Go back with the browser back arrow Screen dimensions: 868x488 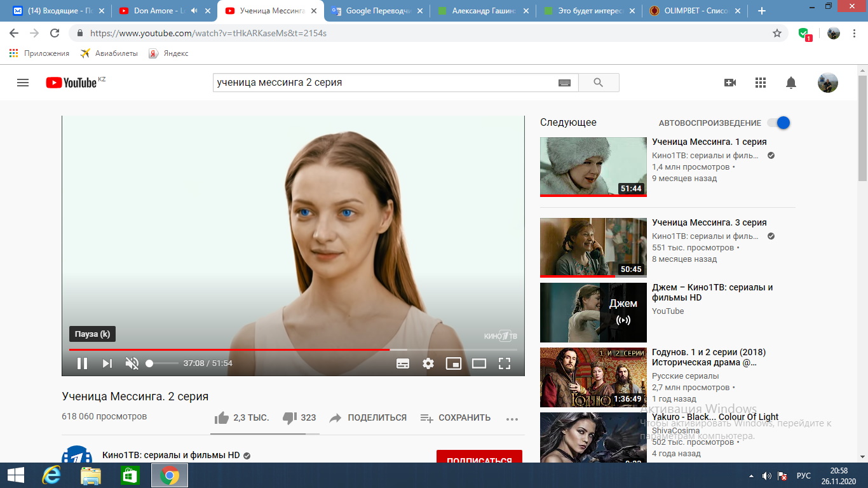tap(14, 33)
